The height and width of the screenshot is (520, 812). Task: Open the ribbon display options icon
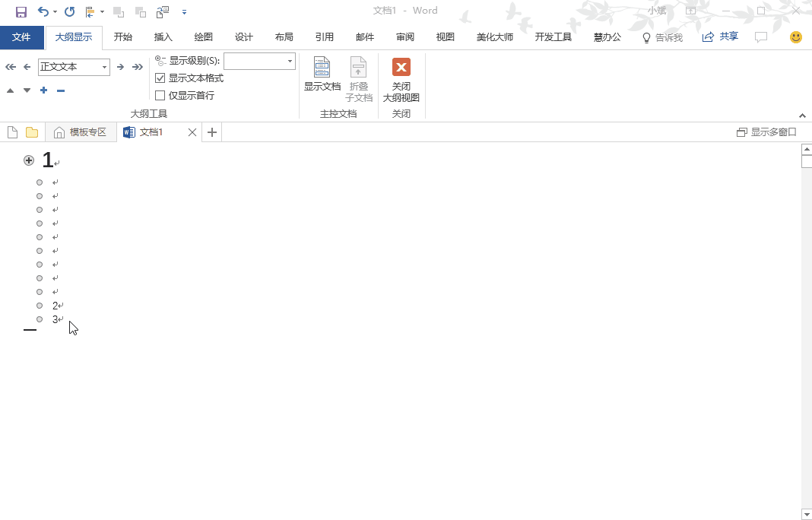(691, 11)
